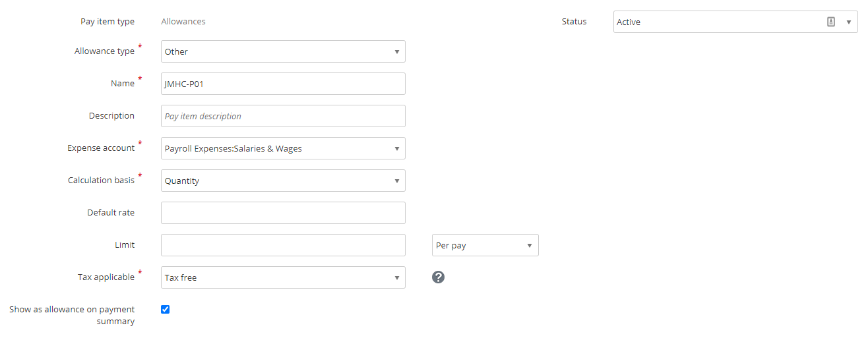Click the tax applicable help question mark icon
The image size is (868, 340).
coord(438,277)
